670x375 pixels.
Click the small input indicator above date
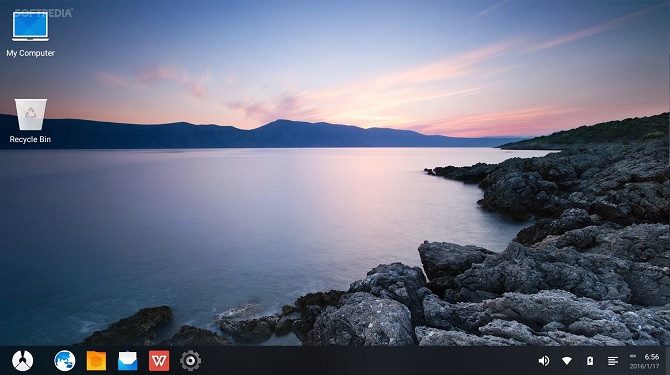pos(633,355)
